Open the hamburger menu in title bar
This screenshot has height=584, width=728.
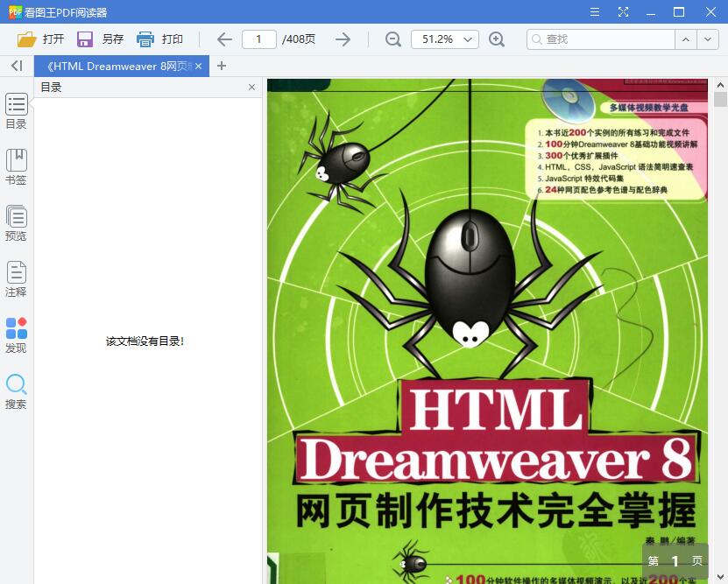click(x=595, y=12)
